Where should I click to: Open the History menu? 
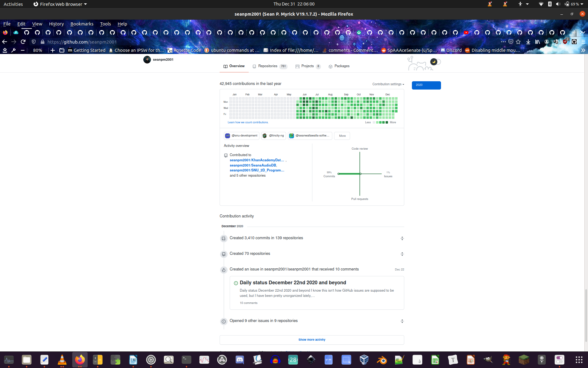point(56,24)
